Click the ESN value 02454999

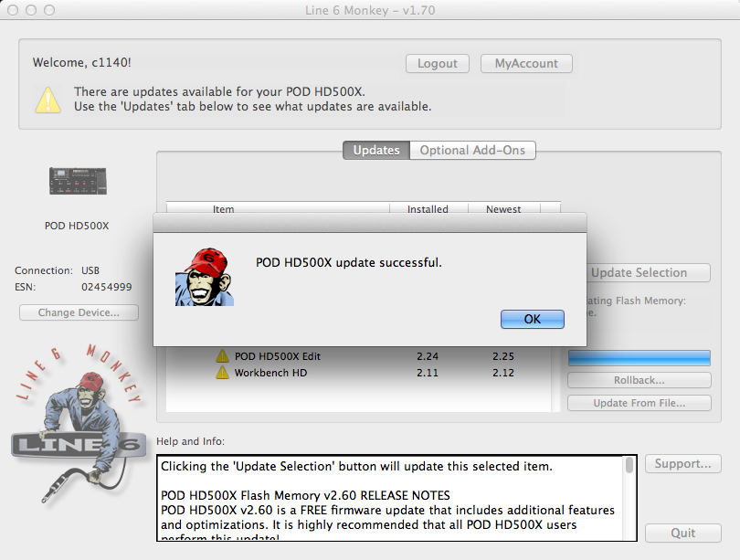click(x=107, y=287)
